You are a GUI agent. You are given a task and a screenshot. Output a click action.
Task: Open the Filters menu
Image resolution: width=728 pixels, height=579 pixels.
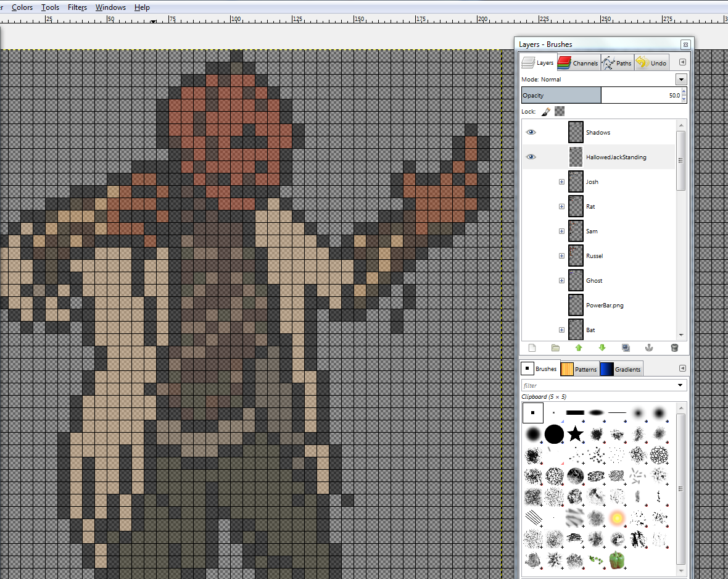pos(77,7)
